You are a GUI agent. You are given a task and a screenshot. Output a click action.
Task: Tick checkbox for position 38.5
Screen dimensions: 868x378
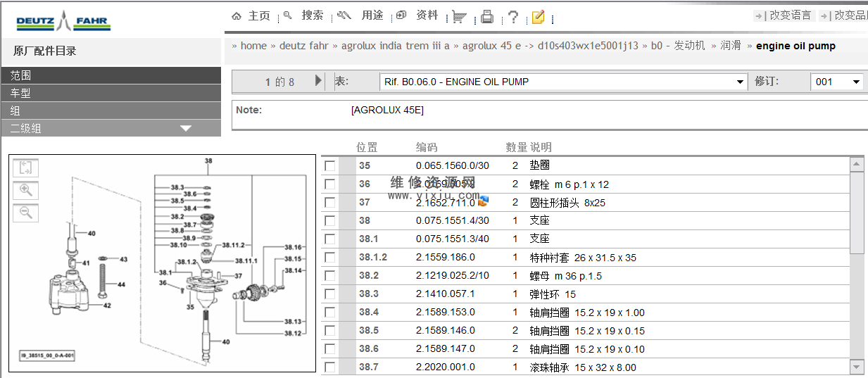pos(329,330)
